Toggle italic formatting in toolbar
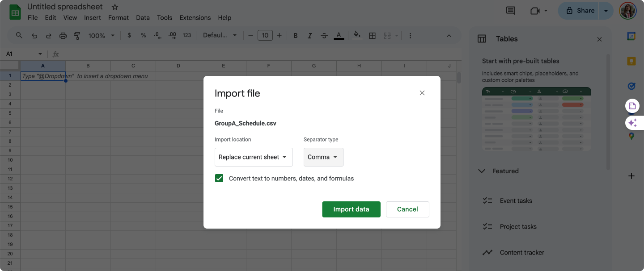The height and width of the screenshot is (271, 644). coord(309,35)
